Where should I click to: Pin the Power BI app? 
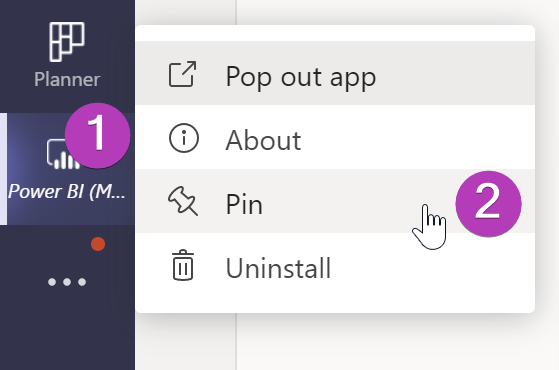click(335, 201)
